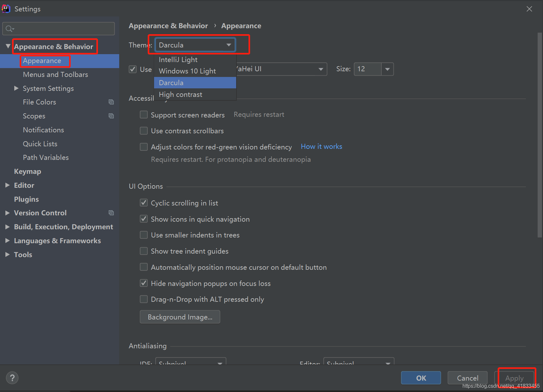Open the help question mark button
The height and width of the screenshot is (392, 543).
click(12, 378)
